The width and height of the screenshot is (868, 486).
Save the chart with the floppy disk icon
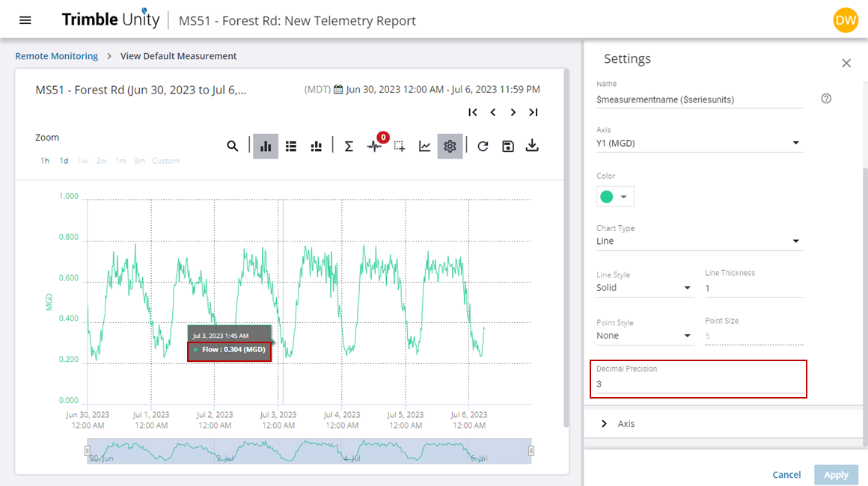point(508,147)
